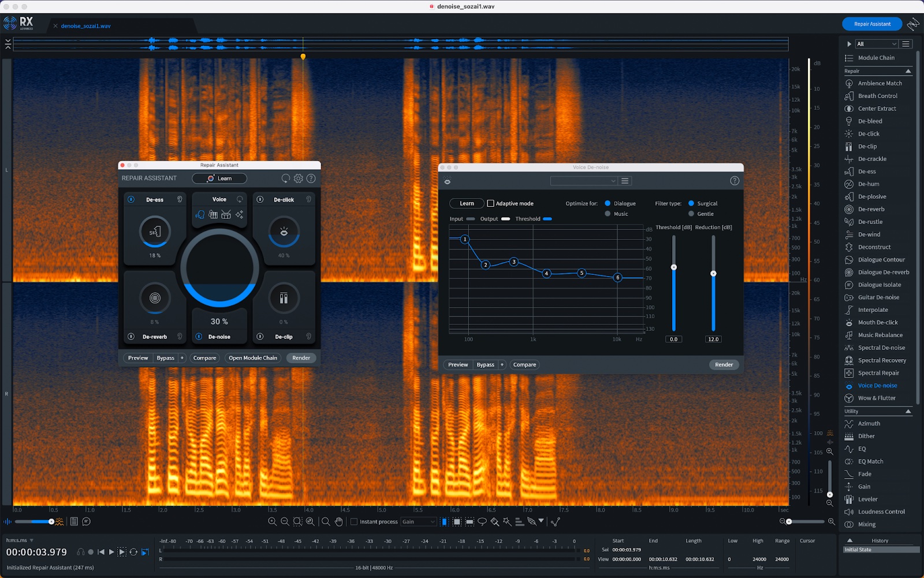This screenshot has height=578, width=924.
Task: Select the Magic wand selection tool
Action: click(x=507, y=521)
